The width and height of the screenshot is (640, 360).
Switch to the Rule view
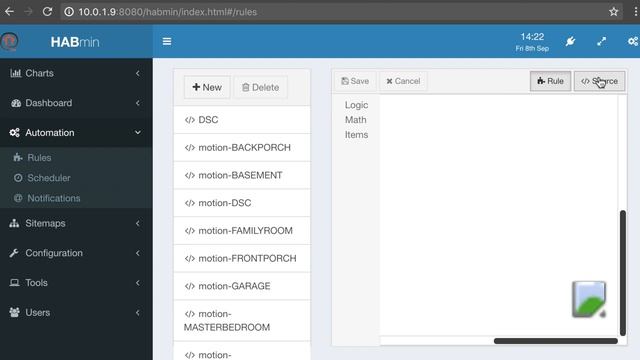(550, 81)
